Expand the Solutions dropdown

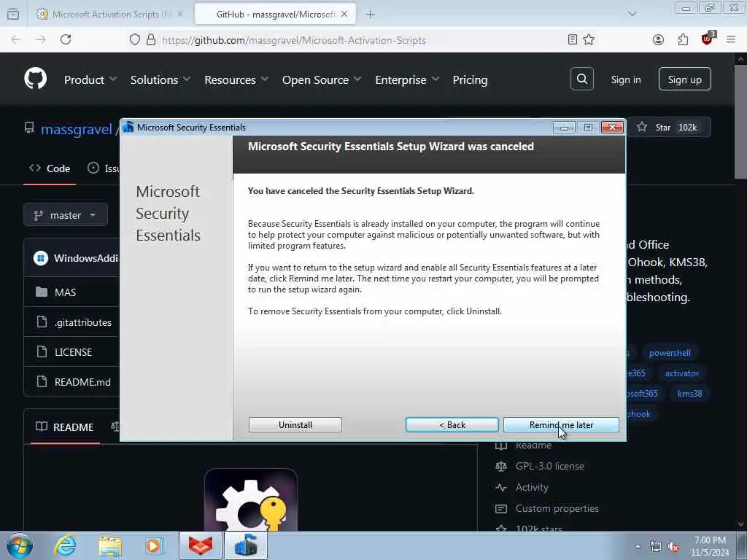click(x=160, y=79)
